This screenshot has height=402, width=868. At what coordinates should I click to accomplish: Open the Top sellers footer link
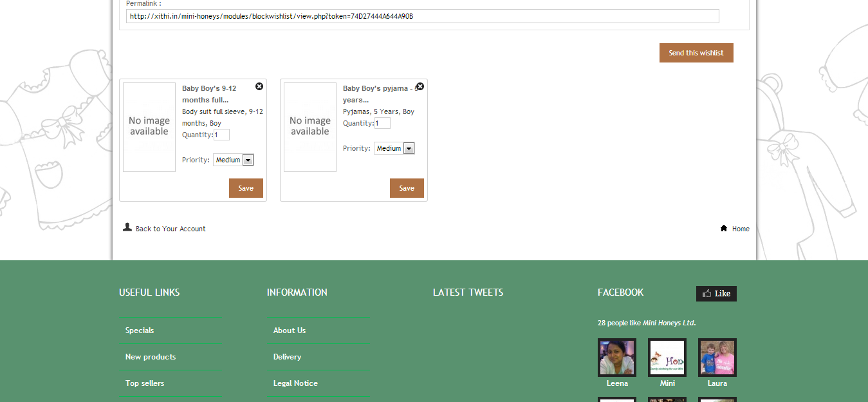tap(145, 383)
